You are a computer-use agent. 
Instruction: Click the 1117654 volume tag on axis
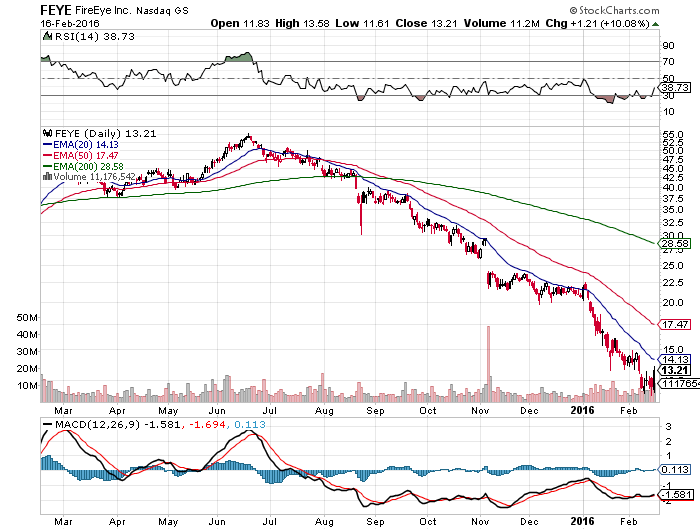tap(679, 383)
